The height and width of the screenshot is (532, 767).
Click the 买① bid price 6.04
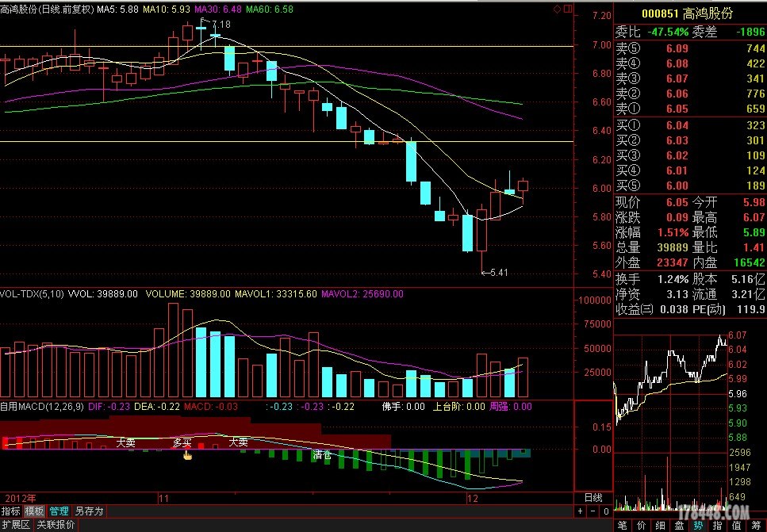tap(677, 125)
